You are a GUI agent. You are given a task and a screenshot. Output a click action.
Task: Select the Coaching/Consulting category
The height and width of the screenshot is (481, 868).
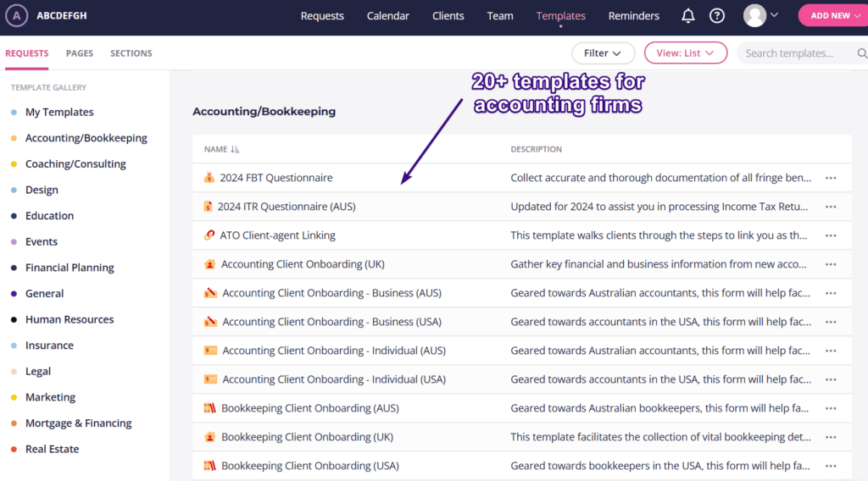click(75, 163)
